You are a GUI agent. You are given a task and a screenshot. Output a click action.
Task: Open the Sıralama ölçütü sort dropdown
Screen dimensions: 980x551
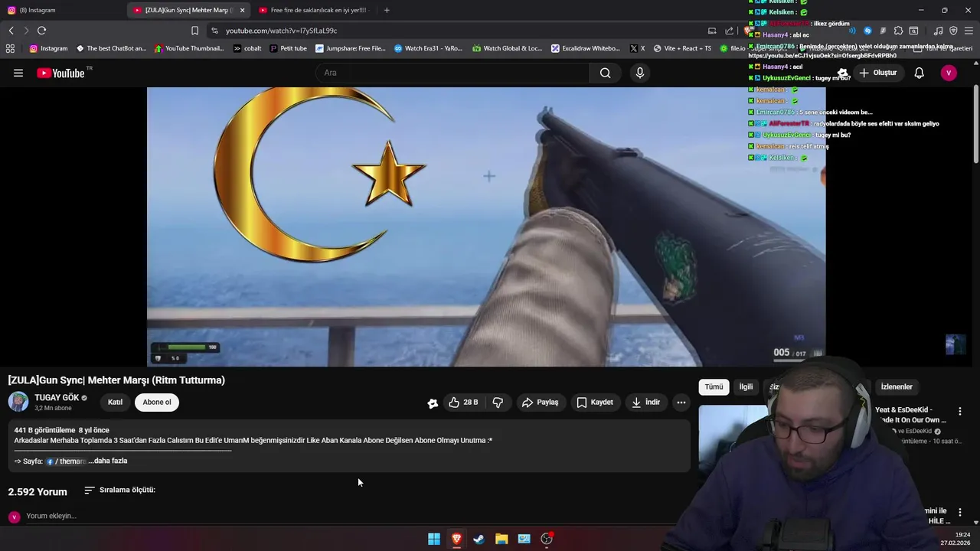(x=119, y=490)
